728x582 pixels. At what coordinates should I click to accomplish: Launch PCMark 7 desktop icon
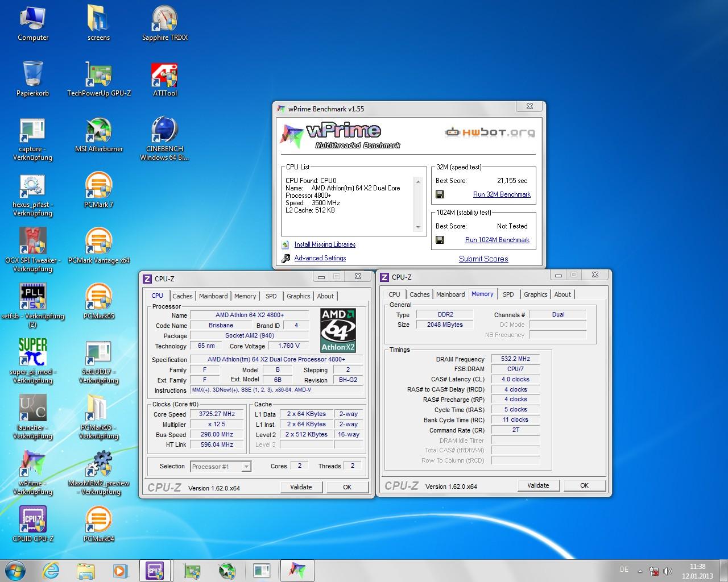coord(99,190)
